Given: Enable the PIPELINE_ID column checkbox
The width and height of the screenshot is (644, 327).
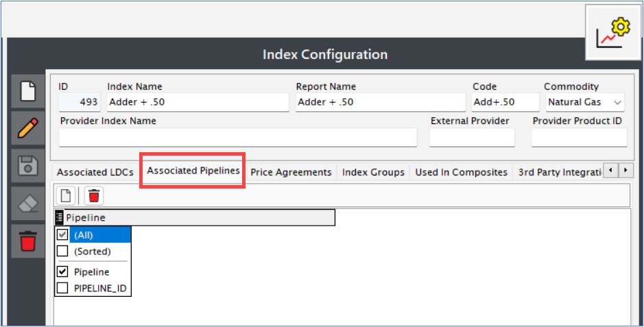Looking at the screenshot, I should (62, 289).
